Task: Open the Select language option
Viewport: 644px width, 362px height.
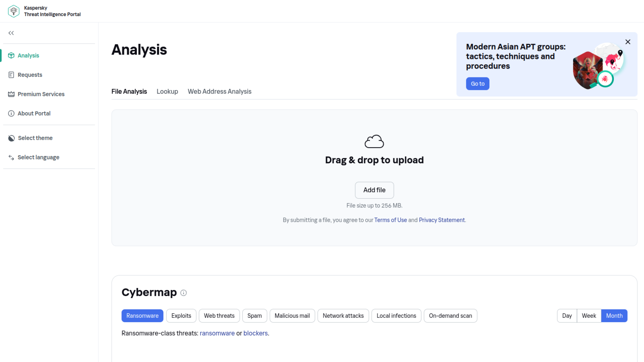Action: pyautogui.click(x=38, y=158)
